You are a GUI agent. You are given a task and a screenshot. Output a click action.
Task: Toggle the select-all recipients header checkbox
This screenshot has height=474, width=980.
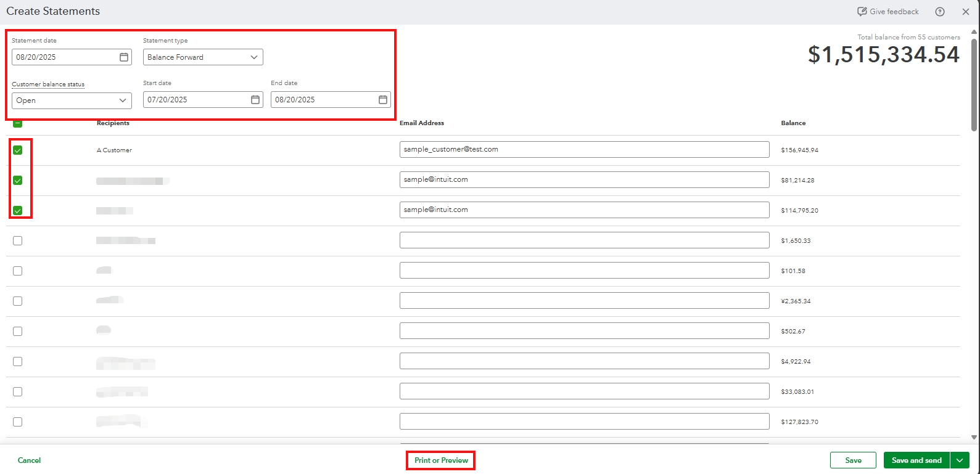[x=18, y=123]
